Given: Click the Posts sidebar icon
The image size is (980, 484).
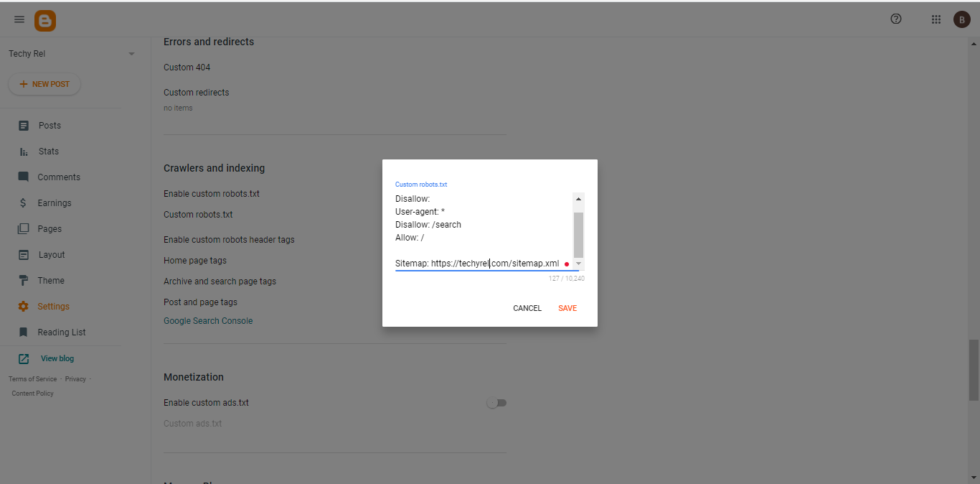Looking at the screenshot, I should click(24, 126).
